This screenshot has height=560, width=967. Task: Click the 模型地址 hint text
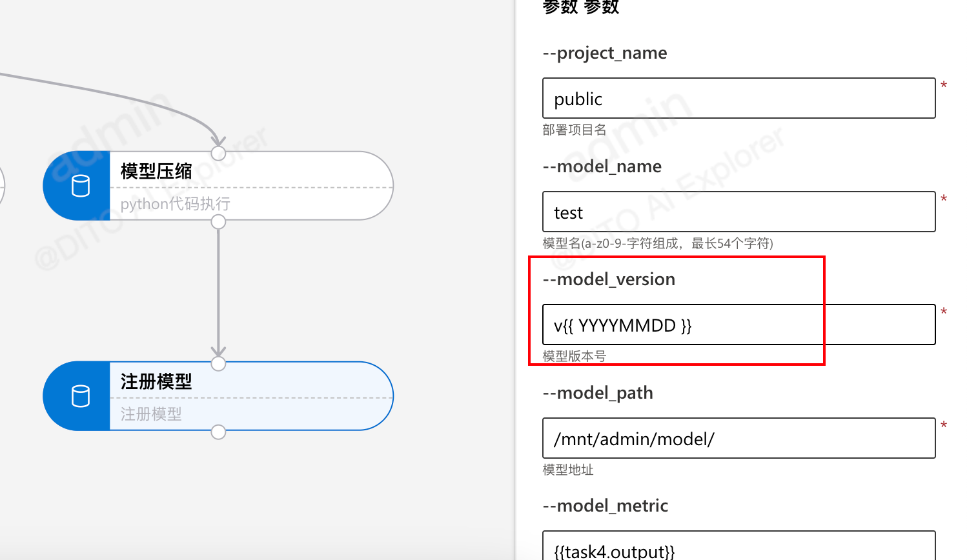coord(568,470)
